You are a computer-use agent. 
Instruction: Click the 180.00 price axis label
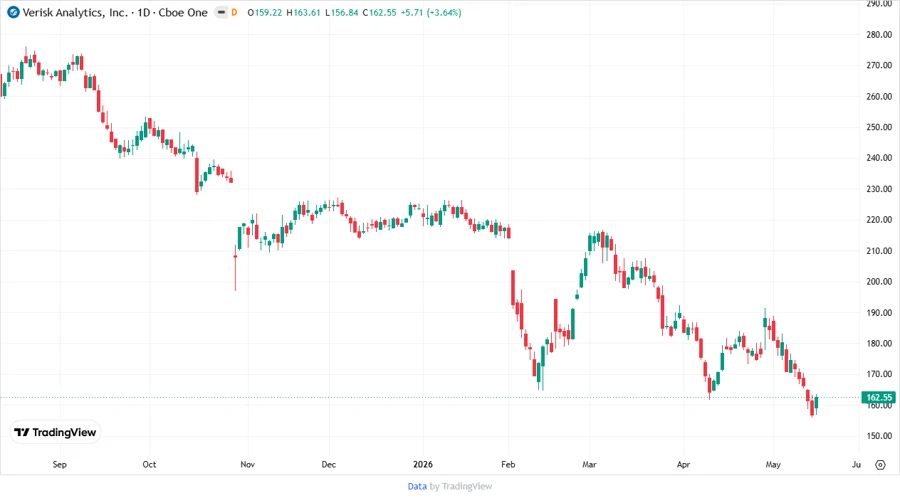879,343
